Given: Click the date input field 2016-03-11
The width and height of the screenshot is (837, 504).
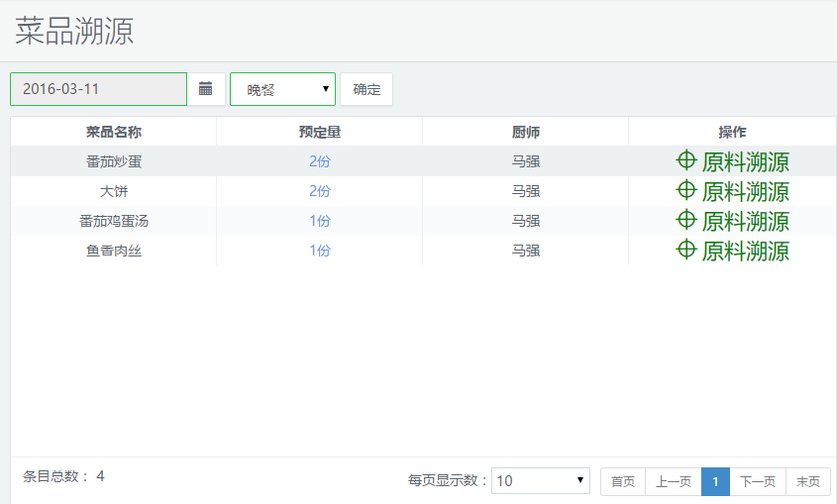Looking at the screenshot, I should tap(98, 89).
